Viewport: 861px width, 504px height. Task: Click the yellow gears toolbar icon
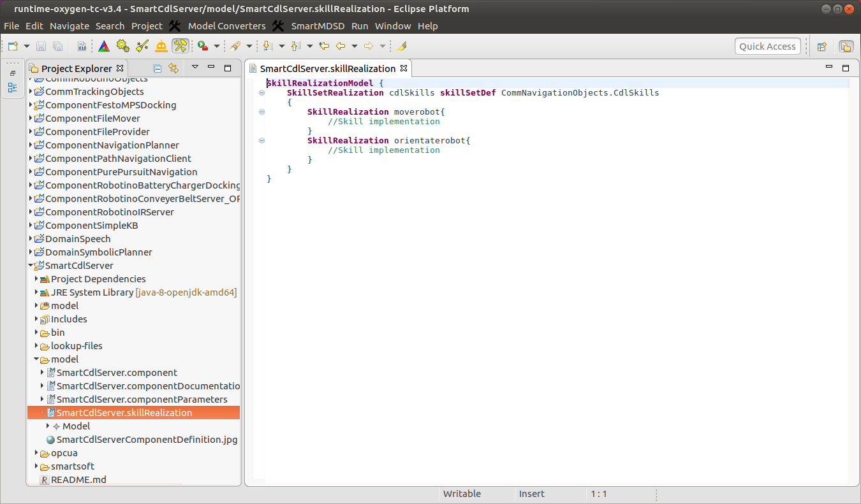tap(123, 46)
